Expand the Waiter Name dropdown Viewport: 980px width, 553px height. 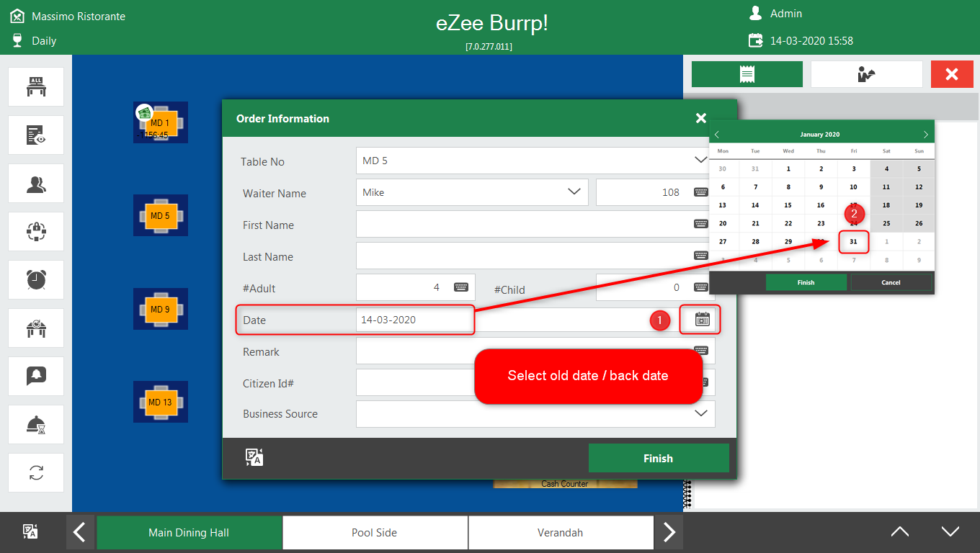[x=574, y=192]
